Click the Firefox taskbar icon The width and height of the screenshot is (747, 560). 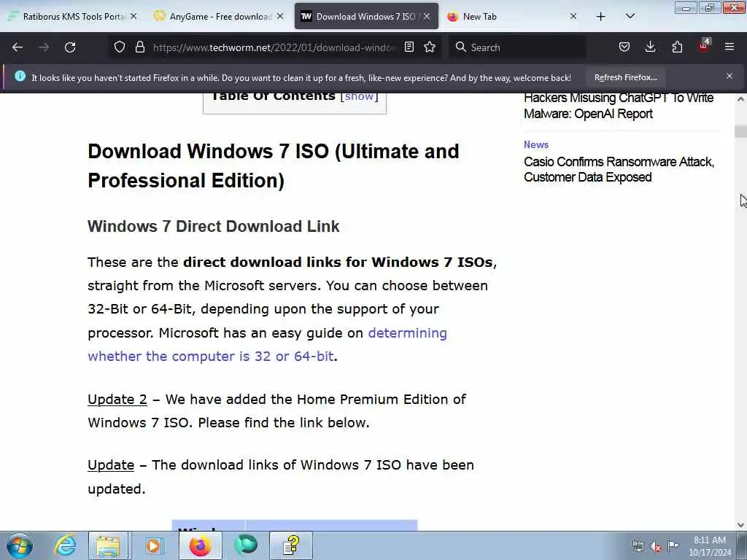[200, 545]
